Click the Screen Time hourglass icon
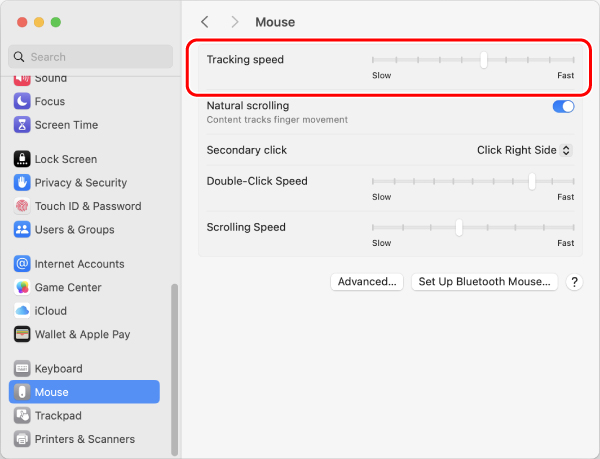 [x=22, y=125]
